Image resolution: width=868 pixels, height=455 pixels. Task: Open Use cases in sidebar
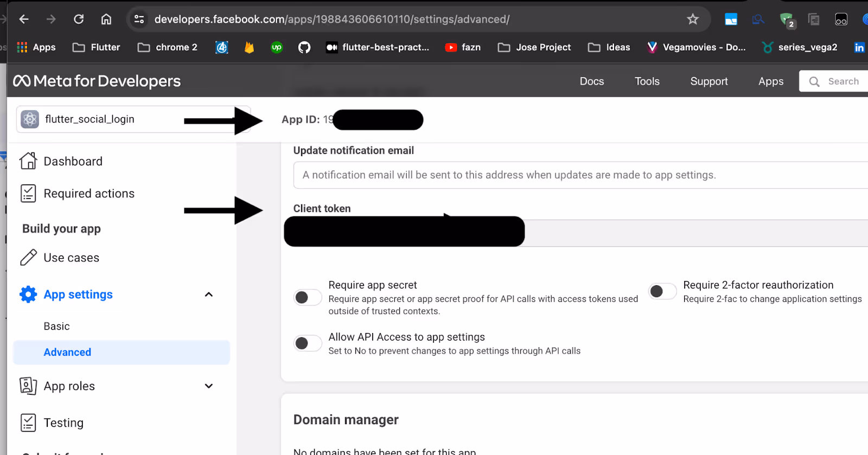[x=72, y=258]
